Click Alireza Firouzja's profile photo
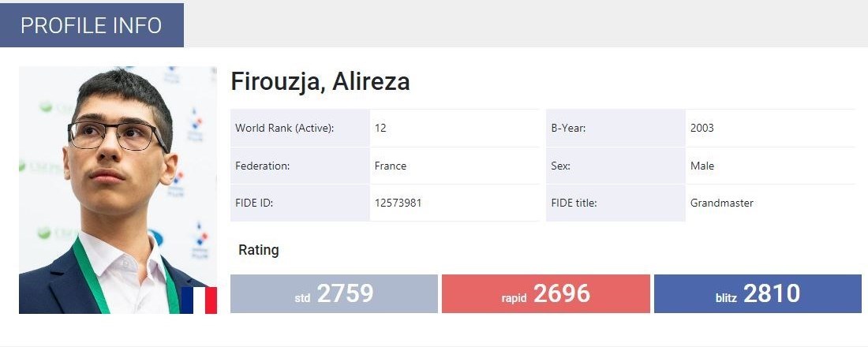This screenshot has height=347, width=868. point(110,181)
